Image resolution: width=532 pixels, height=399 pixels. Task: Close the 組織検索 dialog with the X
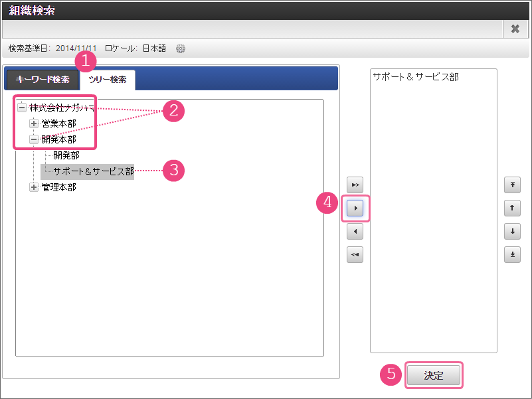click(515, 29)
